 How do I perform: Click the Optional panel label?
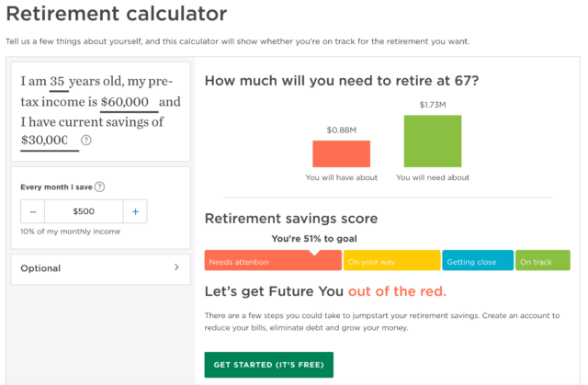[x=40, y=268]
